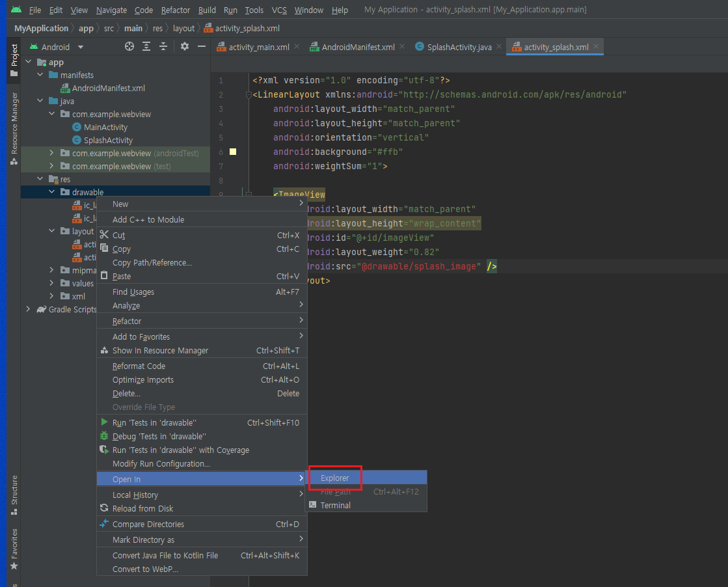Viewport: 728px width, 587px height.
Task: Choose Reformat Code
Action: 202,366
